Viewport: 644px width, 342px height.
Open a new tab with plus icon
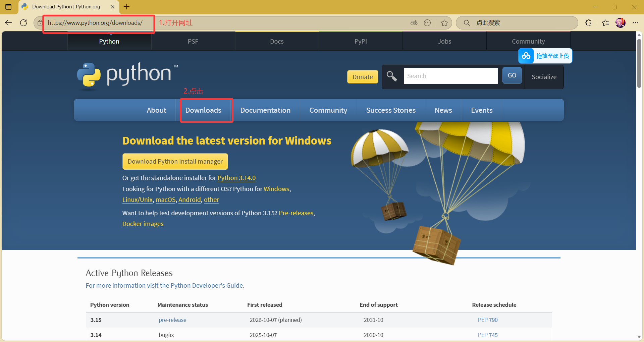coord(127,7)
